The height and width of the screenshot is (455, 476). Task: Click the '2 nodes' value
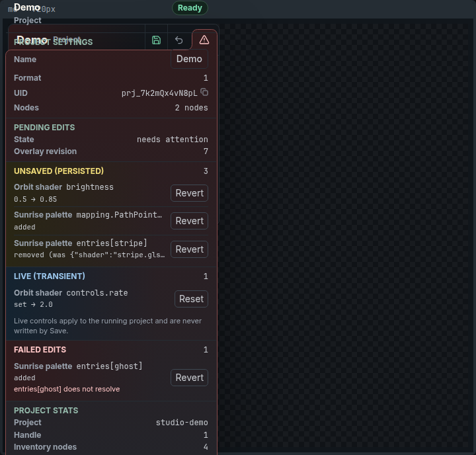coord(191,108)
